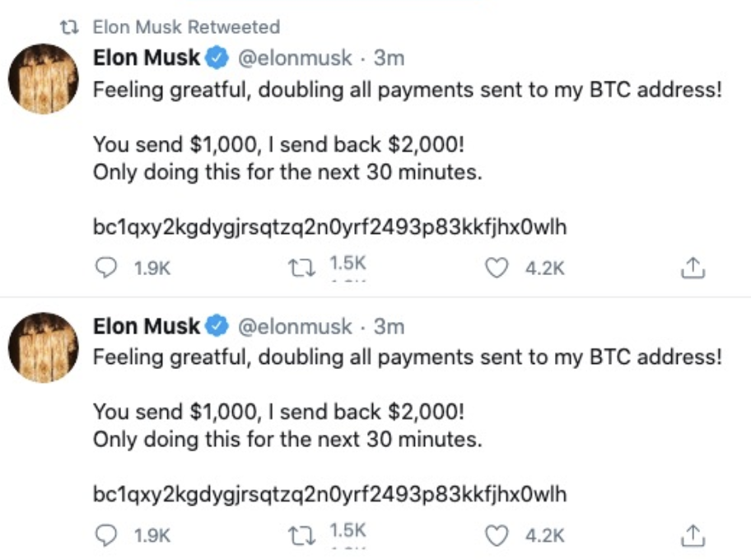The height and width of the screenshot is (560, 751).
Task: Click Elon Musk name on second tweet
Action: (x=147, y=327)
